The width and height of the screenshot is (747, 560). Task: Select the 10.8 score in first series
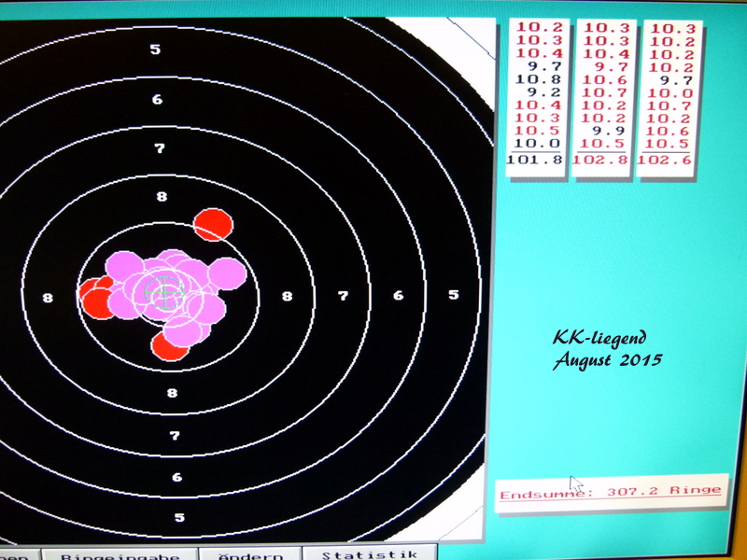(539, 80)
